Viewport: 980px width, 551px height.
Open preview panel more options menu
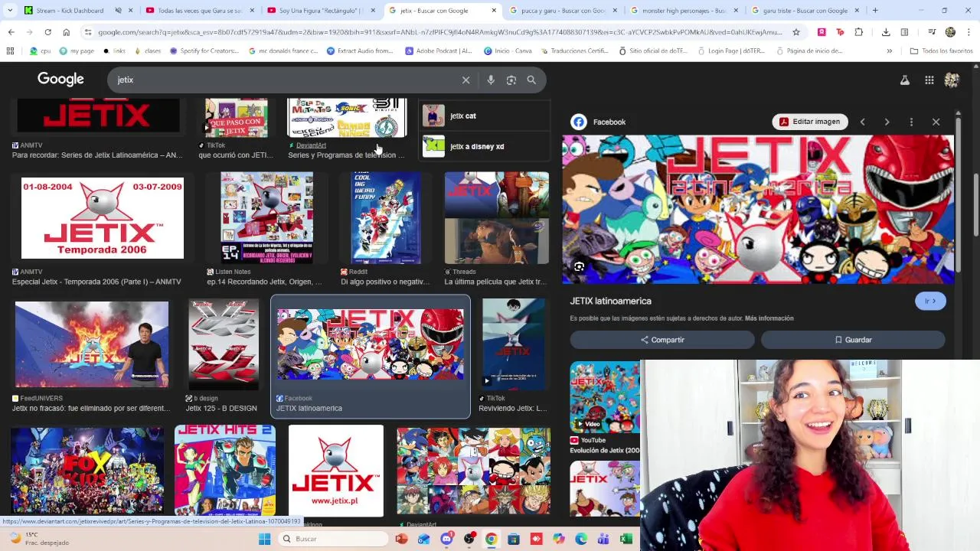[911, 122]
